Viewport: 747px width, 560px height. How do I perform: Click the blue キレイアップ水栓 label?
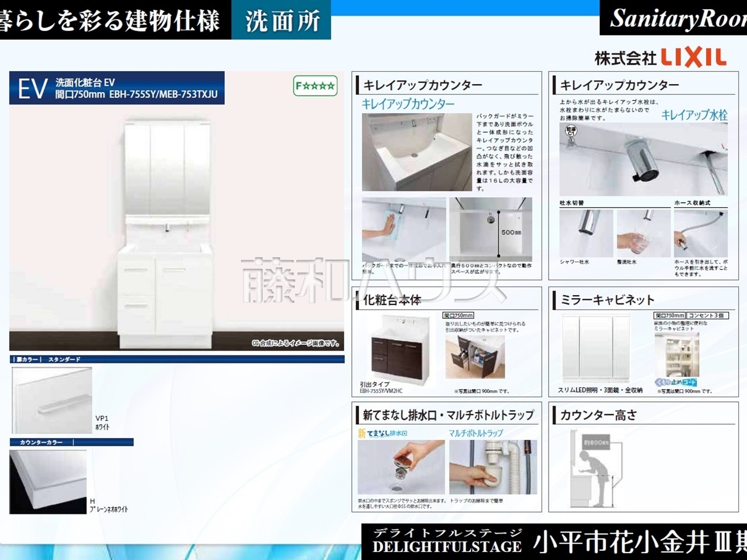click(x=694, y=115)
